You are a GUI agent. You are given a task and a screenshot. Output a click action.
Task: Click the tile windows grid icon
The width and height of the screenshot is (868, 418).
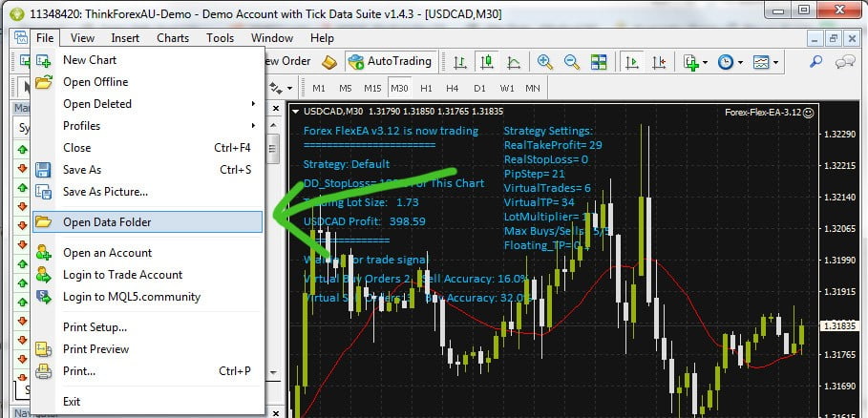599,62
